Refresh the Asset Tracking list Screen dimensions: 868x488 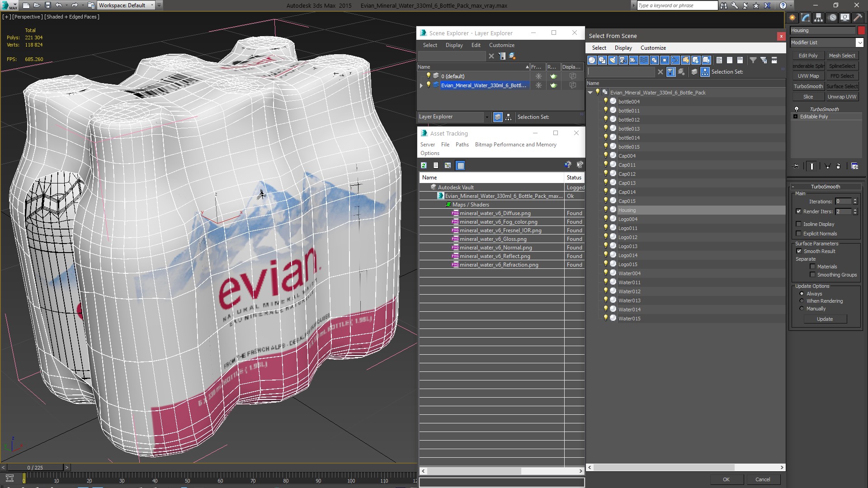(x=424, y=165)
